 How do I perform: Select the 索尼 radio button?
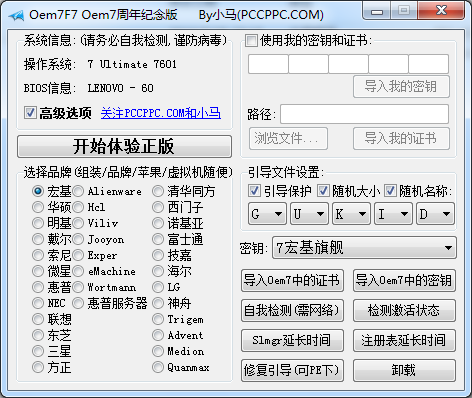(38, 255)
